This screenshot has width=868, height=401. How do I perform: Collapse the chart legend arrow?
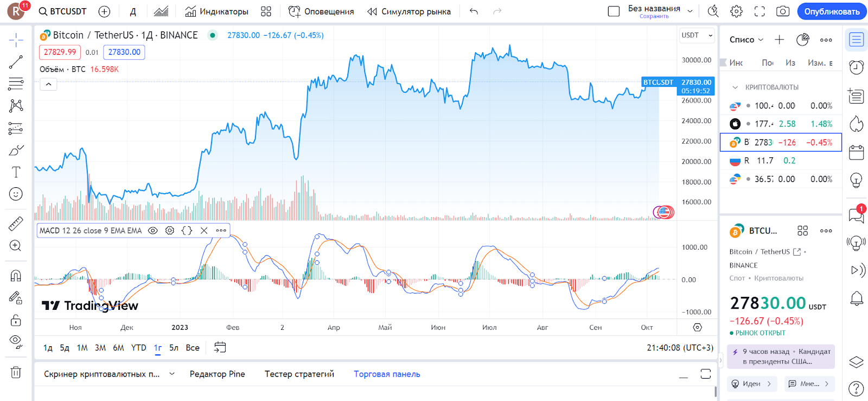[x=48, y=84]
